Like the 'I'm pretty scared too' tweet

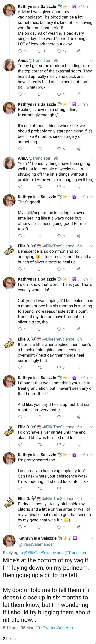tap(59, 488)
